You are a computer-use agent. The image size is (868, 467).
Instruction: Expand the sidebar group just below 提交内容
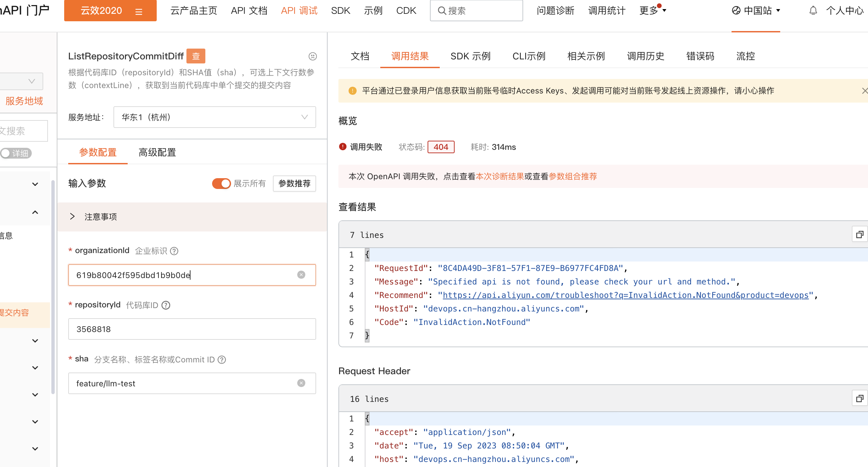tap(35, 341)
